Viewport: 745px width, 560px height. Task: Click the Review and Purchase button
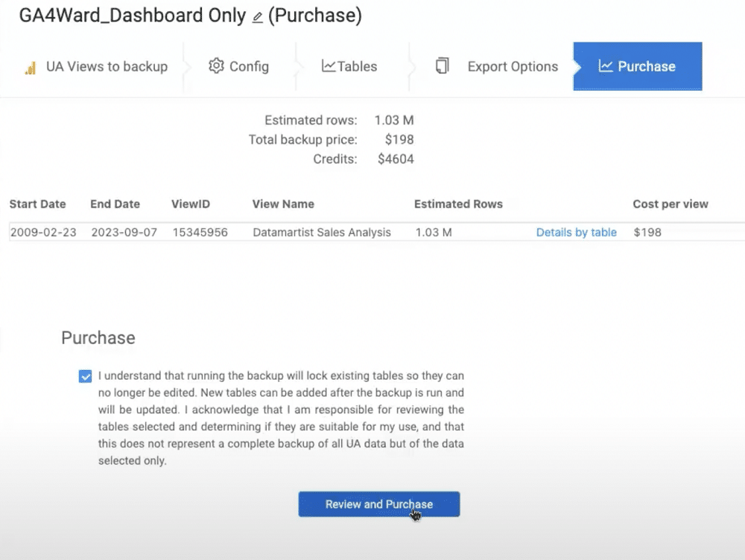pyautogui.click(x=378, y=503)
